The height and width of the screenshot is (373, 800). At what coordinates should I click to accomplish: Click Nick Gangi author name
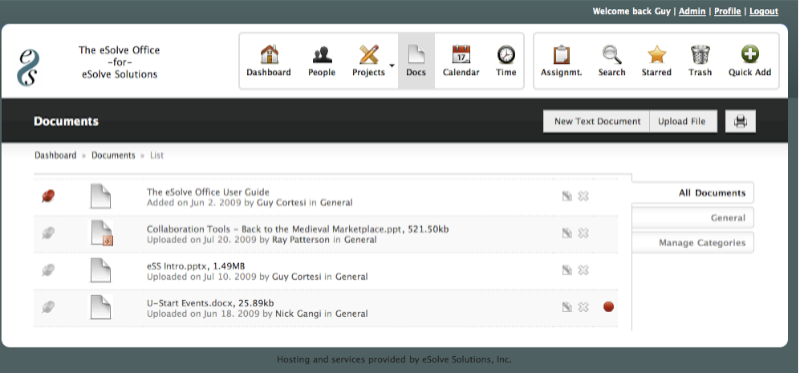(x=298, y=314)
